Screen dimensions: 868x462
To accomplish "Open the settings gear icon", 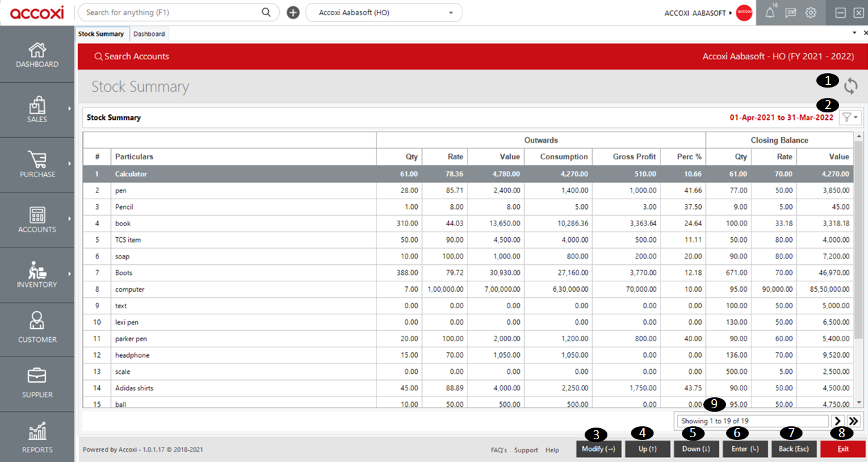I will pos(811,12).
